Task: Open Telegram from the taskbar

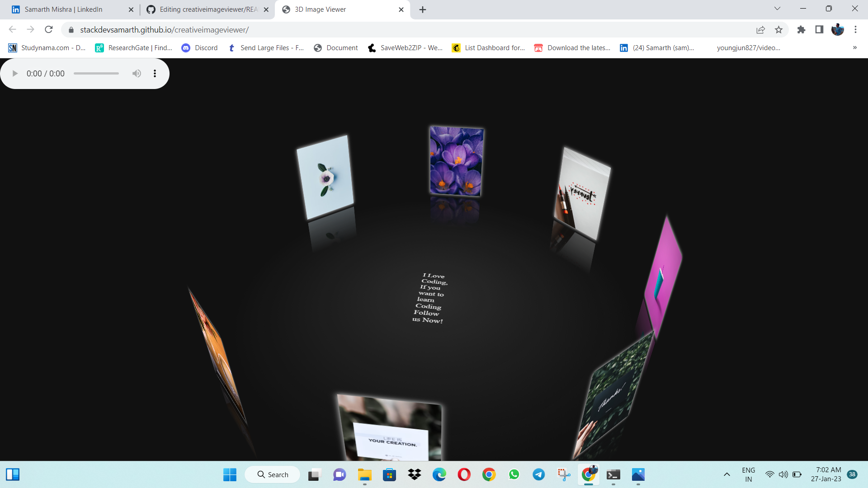Action: click(539, 474)
